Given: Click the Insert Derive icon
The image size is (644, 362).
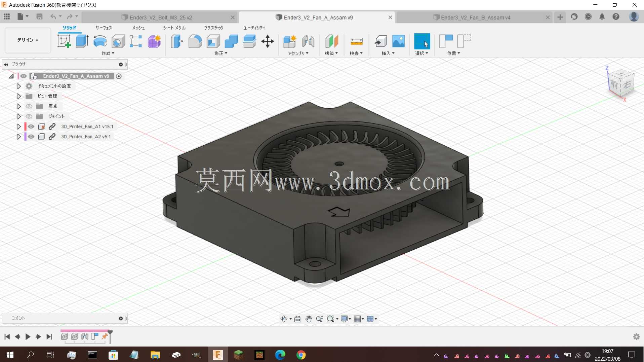Looking at the screenshot, I should click(x=381, y=41).
